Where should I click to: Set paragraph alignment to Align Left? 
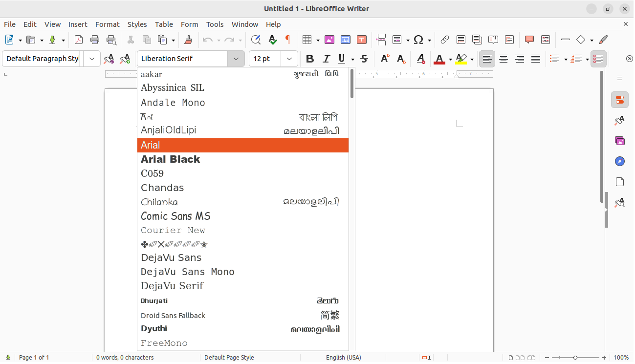[x=487, y=59]
